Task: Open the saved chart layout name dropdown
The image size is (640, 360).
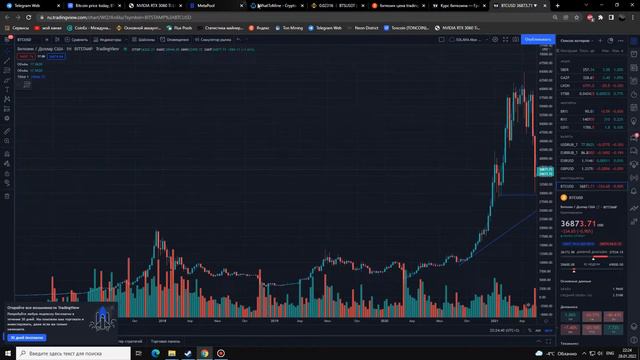Action: pyautogui.click(x=468, y=40)
